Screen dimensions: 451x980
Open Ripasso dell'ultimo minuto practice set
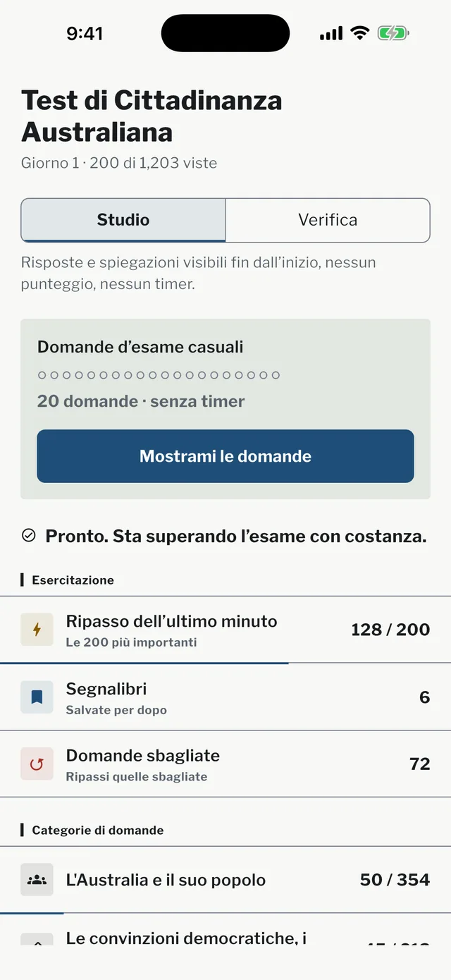[x=225, y=630]
